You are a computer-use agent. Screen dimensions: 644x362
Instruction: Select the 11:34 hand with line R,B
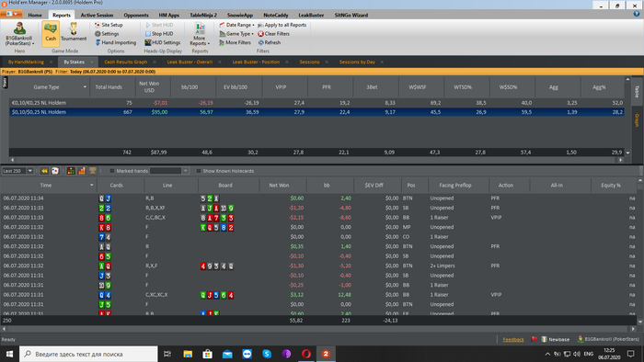point(318,198)
